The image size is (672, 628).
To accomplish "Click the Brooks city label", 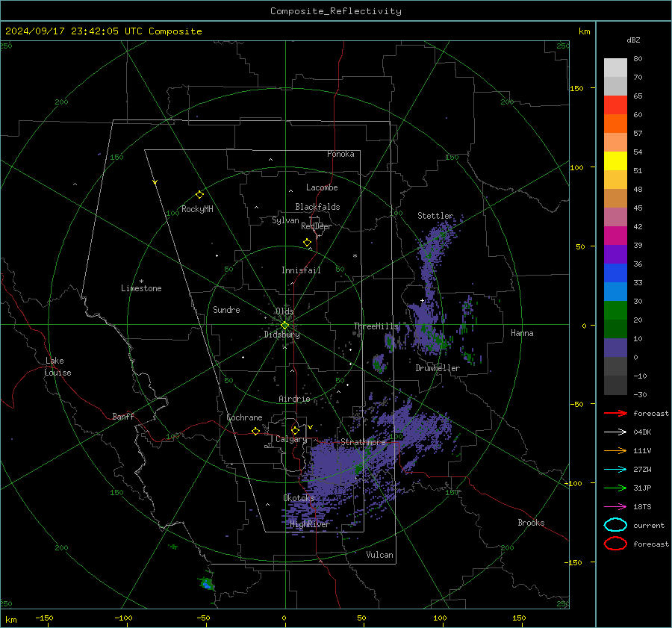I will (x=531, y=523).
